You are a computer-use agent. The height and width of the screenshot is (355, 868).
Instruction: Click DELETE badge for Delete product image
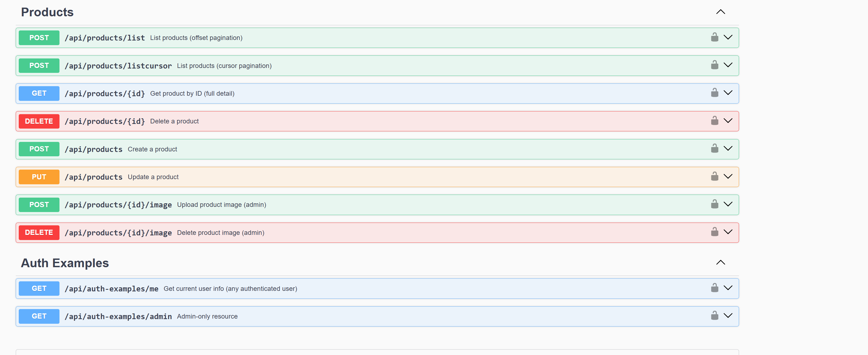click(39, 233)
